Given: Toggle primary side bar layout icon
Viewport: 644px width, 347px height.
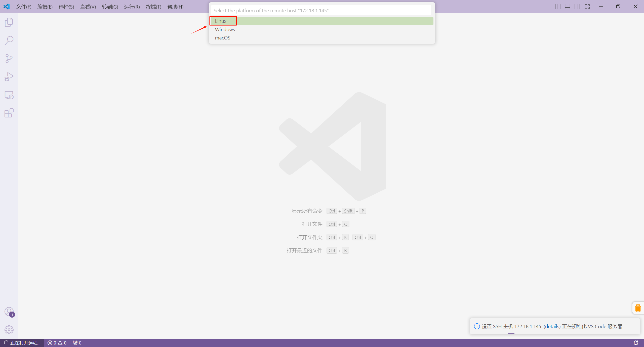Looking at the screenshot, I should pos(557,7).
